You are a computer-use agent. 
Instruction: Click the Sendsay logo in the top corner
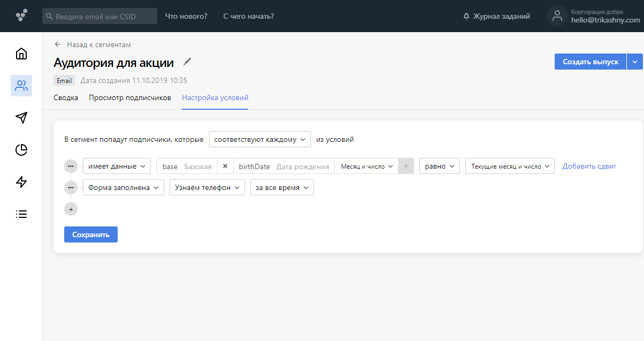(x=21, y=16)
